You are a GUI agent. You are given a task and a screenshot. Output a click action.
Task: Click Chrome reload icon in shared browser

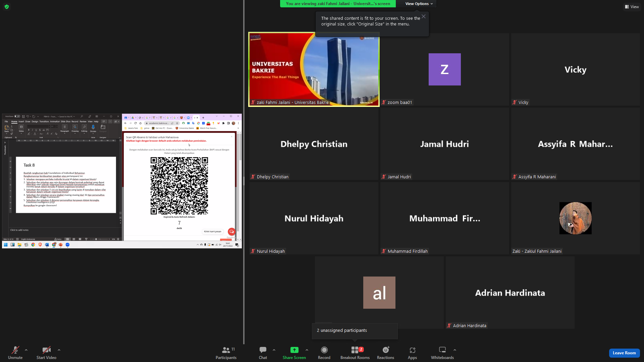[x=136, y=123]
